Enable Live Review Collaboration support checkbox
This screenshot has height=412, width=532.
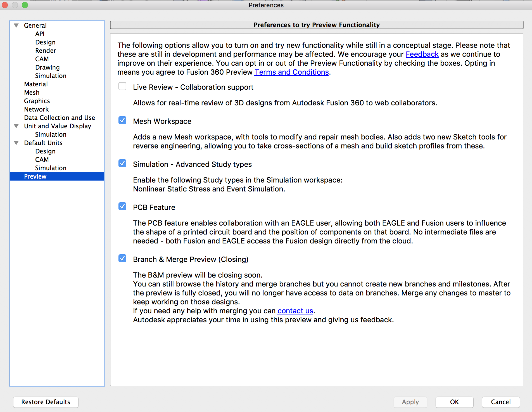pos(122,86)
